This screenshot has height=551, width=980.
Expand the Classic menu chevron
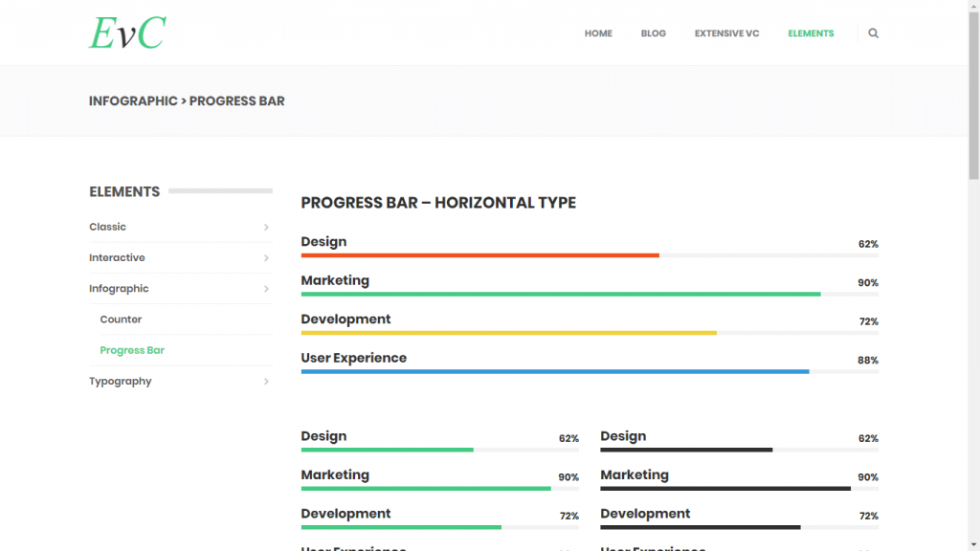point(266,228)
